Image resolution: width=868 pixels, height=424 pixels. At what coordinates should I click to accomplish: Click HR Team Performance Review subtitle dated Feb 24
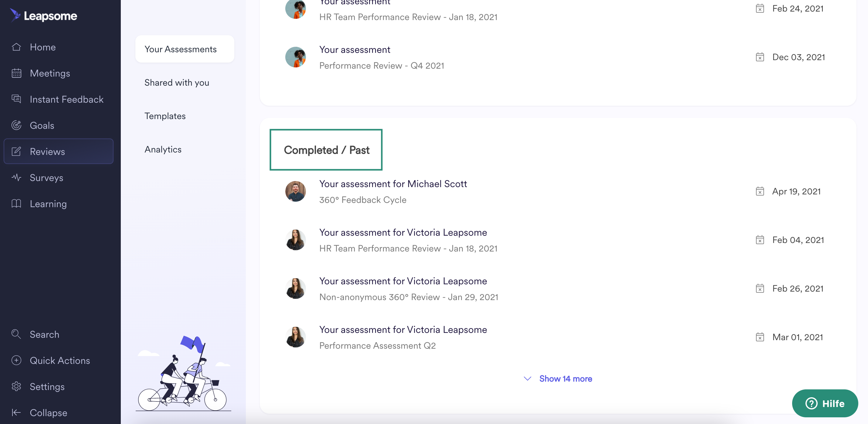(409, 17)
